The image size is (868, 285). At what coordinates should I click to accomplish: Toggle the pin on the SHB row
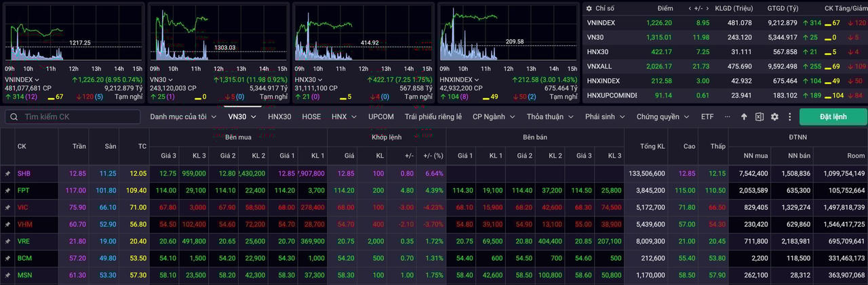pos(7,174)
